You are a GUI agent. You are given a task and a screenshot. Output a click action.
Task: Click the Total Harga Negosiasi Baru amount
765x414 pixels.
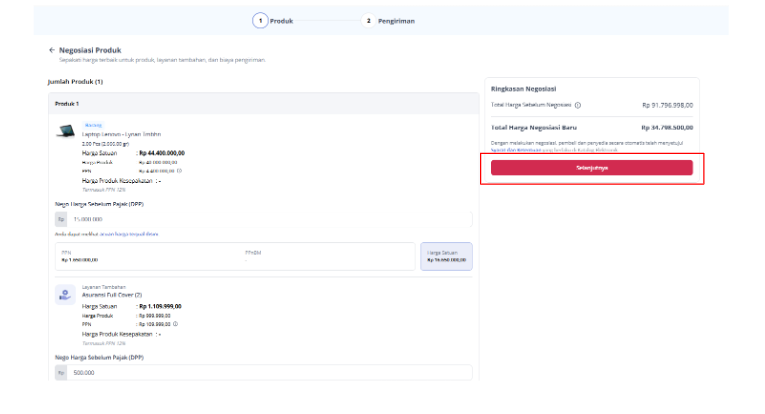pyautogui.click(x=667, y=128)
